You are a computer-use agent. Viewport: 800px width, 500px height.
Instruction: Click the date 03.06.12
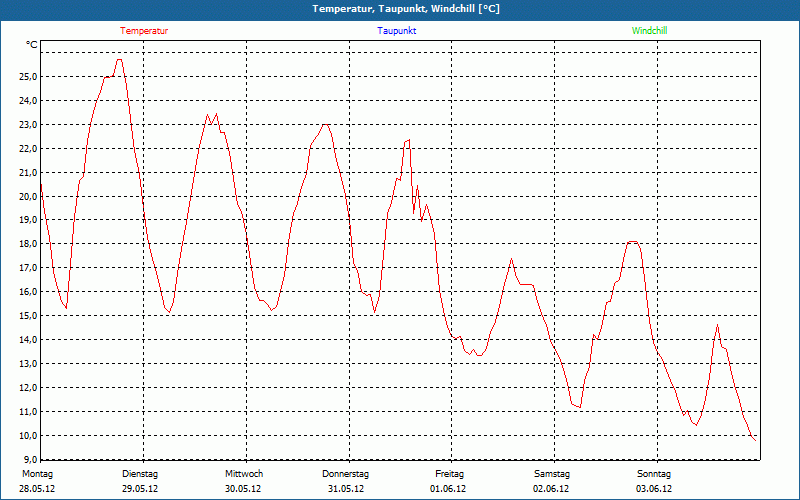(x=654, y=489)
